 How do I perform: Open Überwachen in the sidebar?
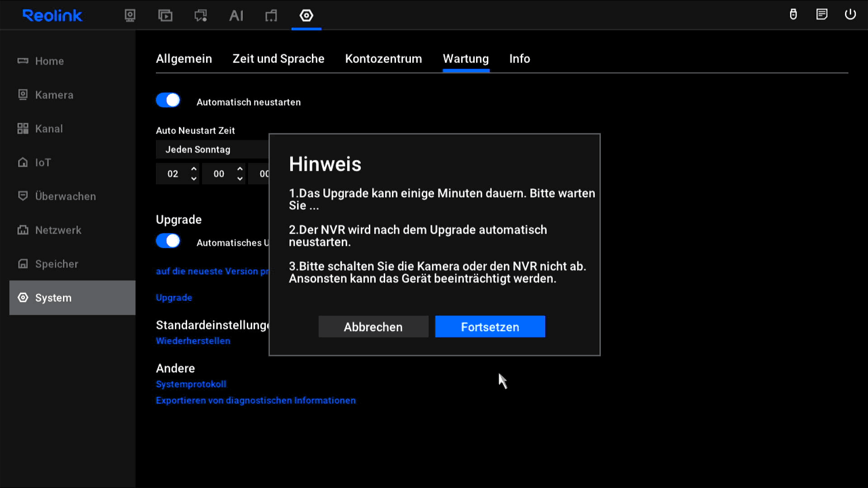72,196
